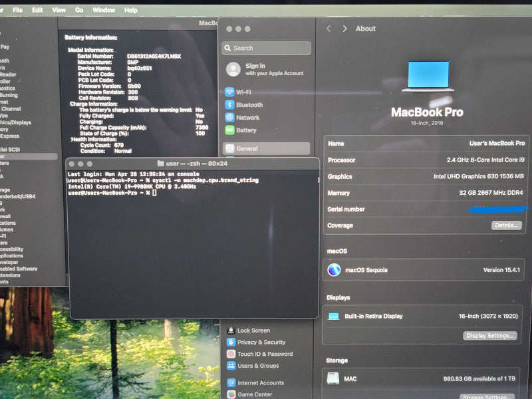Select General gear icon in sidebar
This screenshot has height=399, width=532.
[x=230, y=148]
